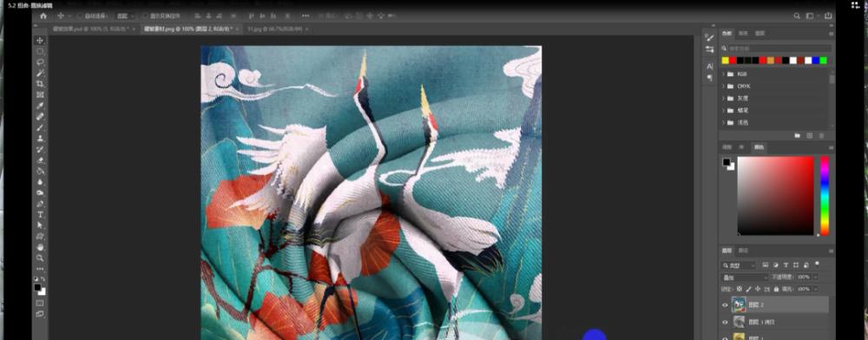Viewport: 868px width, 340px height.
Task: Select the History Brush tool
Action: click(x=40, y=149)
